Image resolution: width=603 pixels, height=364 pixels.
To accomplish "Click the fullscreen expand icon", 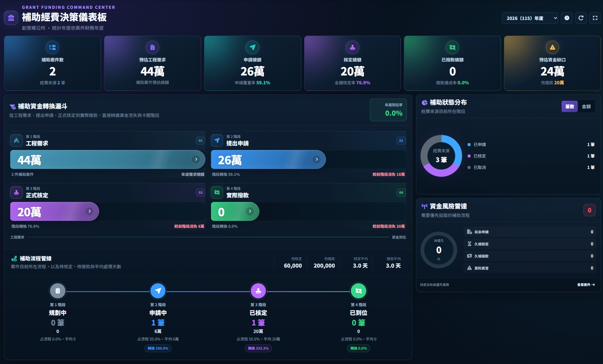I will coord(595,18).
